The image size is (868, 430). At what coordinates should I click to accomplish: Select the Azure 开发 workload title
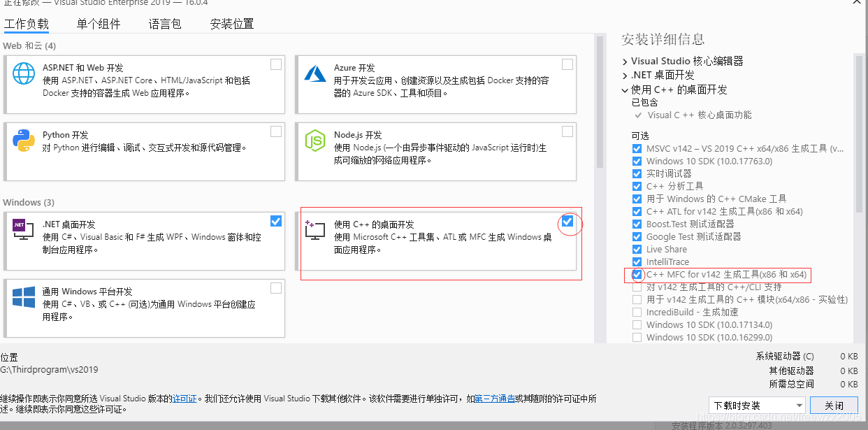pyautogui.click(x=354, y=68)
